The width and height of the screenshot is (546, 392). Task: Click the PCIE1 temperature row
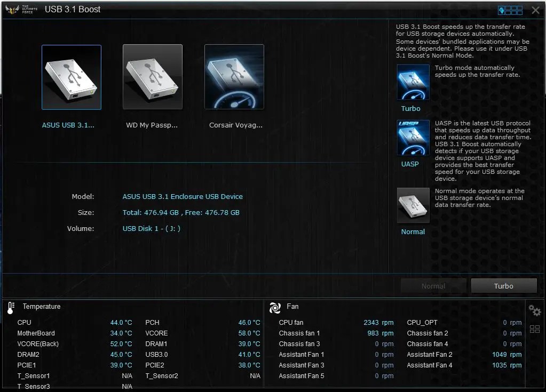pos(75,365)
